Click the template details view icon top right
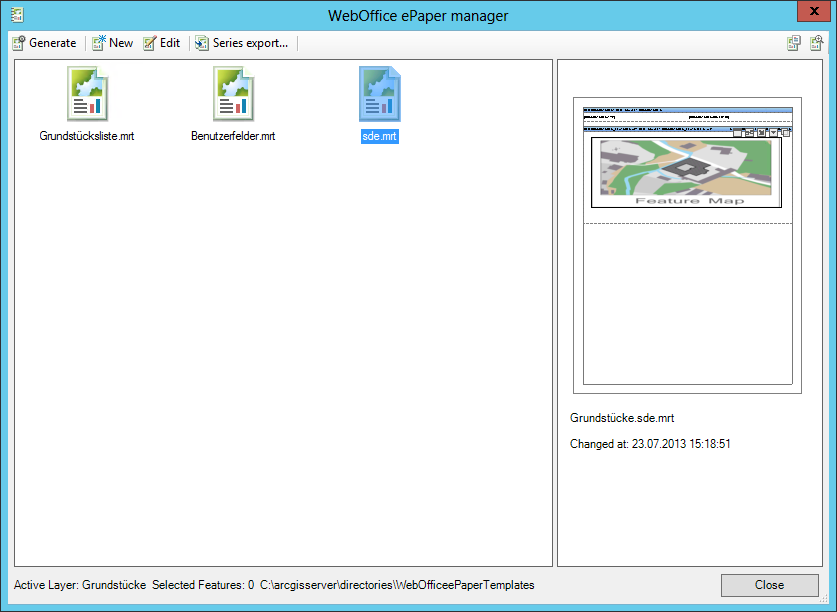 pos(793,43)
